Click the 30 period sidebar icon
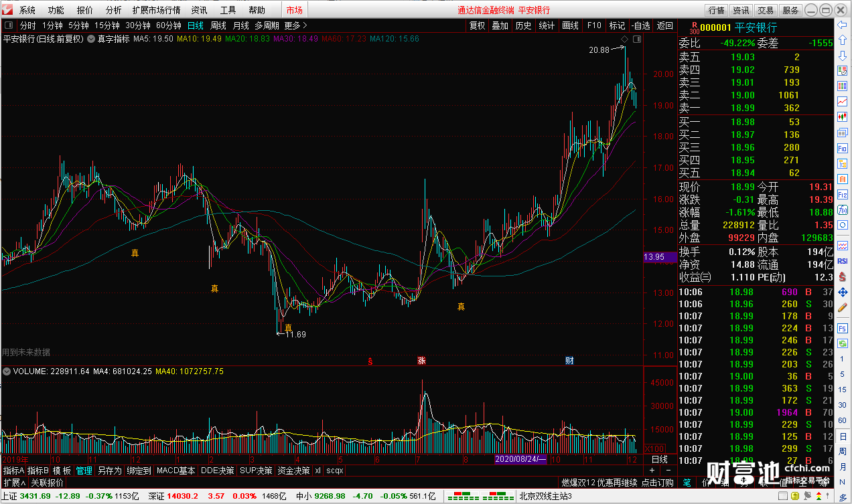852x504 pixels. 843,405
